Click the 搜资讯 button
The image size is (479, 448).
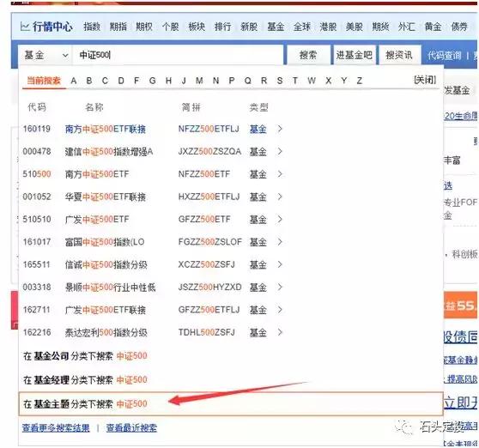tap(399, 55)
